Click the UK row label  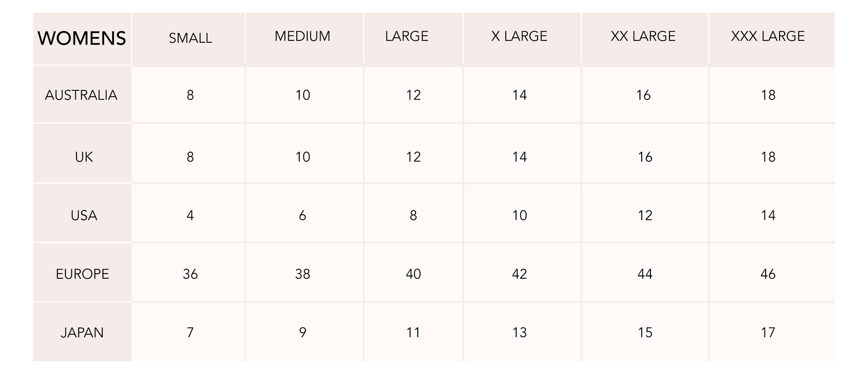click(x=84, y=157)
